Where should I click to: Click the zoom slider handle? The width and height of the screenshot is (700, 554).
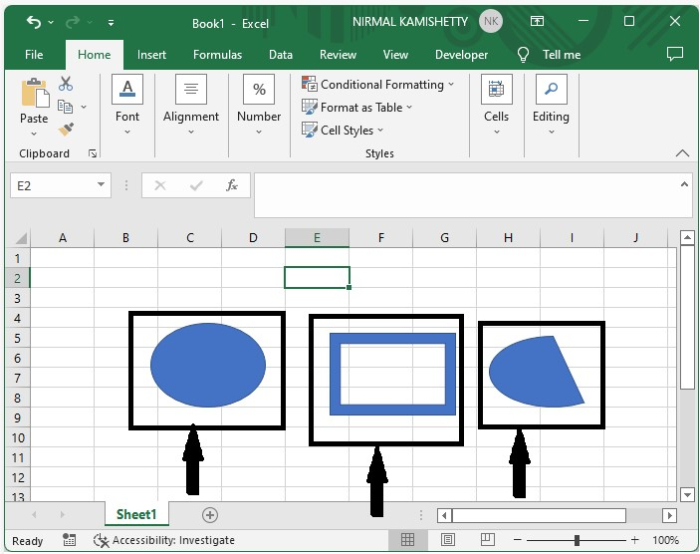pyautogui.click(x=577, y=540)
